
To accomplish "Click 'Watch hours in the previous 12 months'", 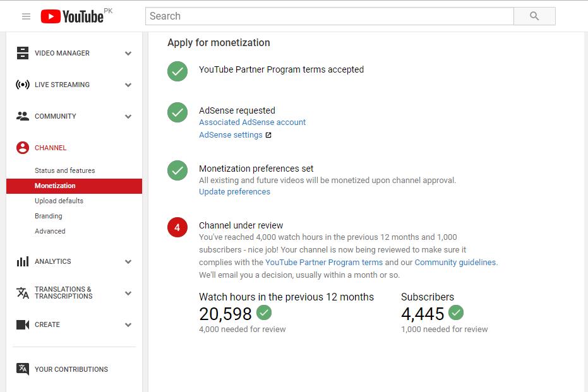I will [286, 297].
